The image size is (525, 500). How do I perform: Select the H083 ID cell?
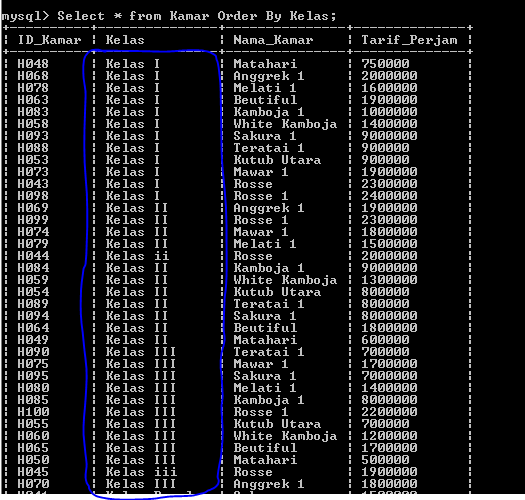tap(33, 112)
